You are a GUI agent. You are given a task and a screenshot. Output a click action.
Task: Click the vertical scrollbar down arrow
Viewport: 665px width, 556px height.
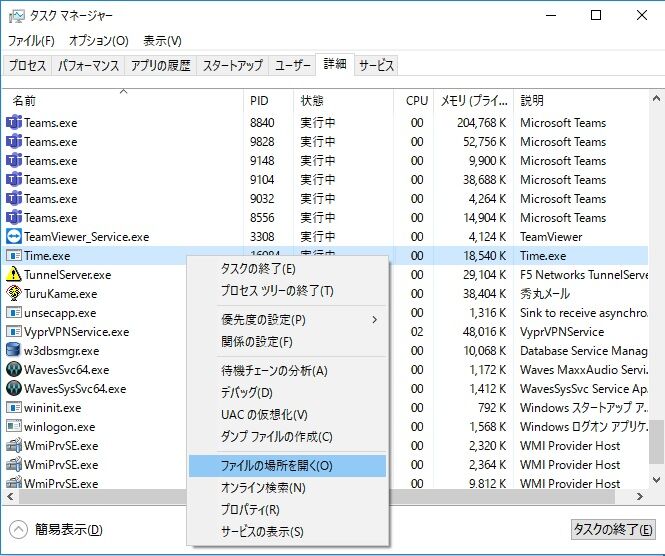coord(657,480)
